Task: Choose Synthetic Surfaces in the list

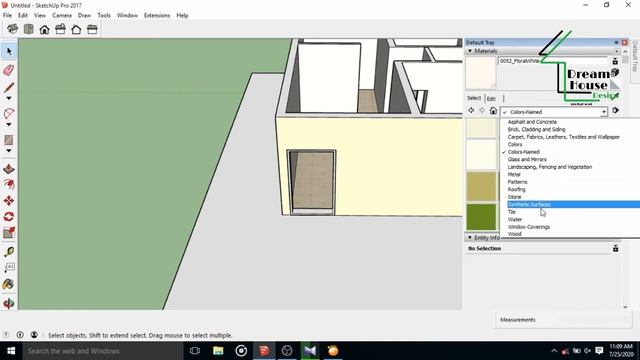Action: (x=573, y=204)
